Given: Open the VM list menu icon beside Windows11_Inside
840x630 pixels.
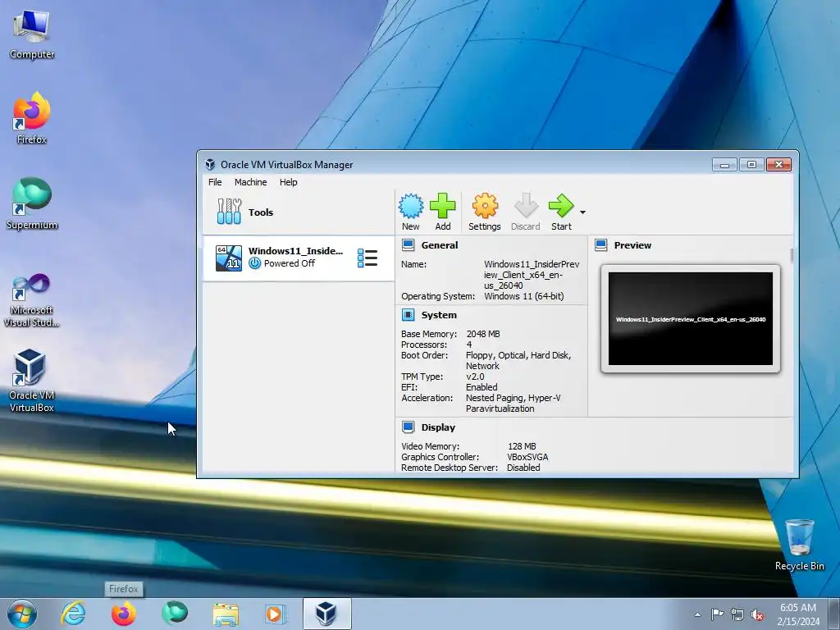Looking at the screenshot, I should pyautogui.click(x=367, y=258).
